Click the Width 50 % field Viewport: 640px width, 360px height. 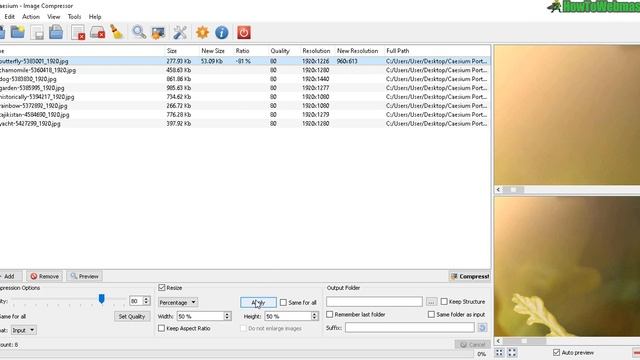(200, 316)
